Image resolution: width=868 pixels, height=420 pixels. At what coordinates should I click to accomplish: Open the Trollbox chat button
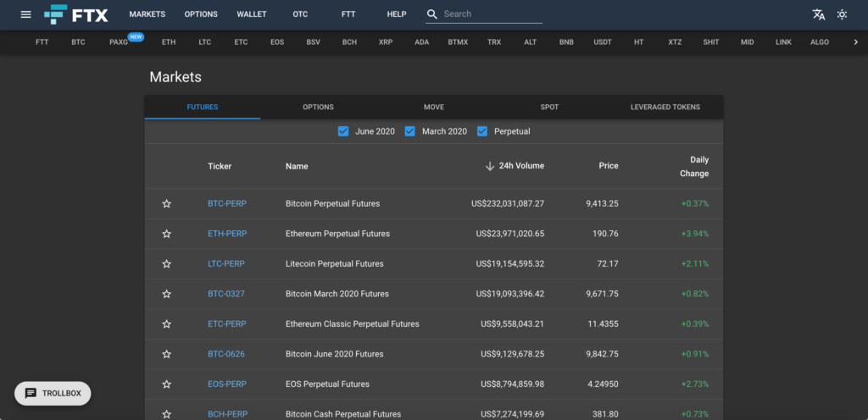[53, 394]
